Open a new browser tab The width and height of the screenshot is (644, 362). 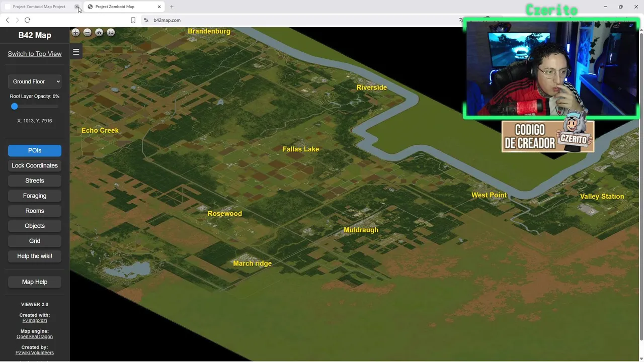coord(172,7)
